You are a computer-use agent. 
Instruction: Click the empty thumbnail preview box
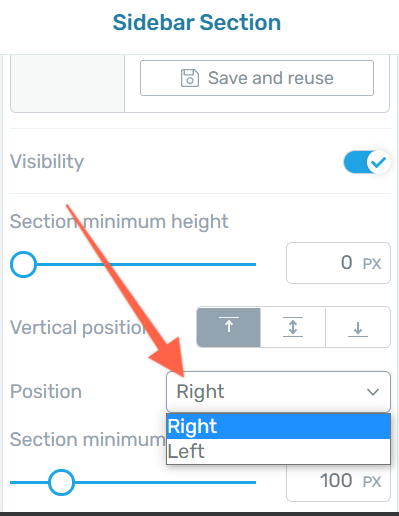tap(67, 83)
